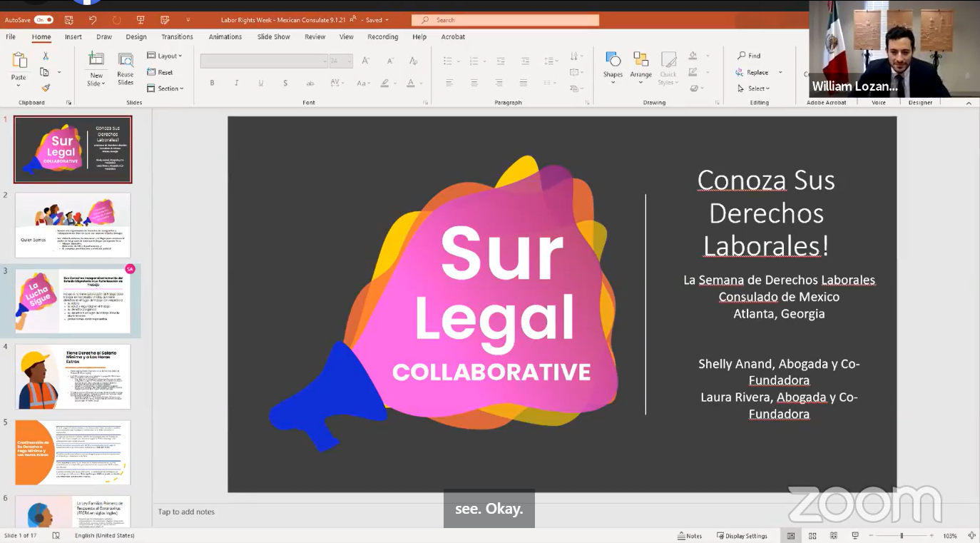
Task: Open the Section dropdown
Action: (165, 88)
